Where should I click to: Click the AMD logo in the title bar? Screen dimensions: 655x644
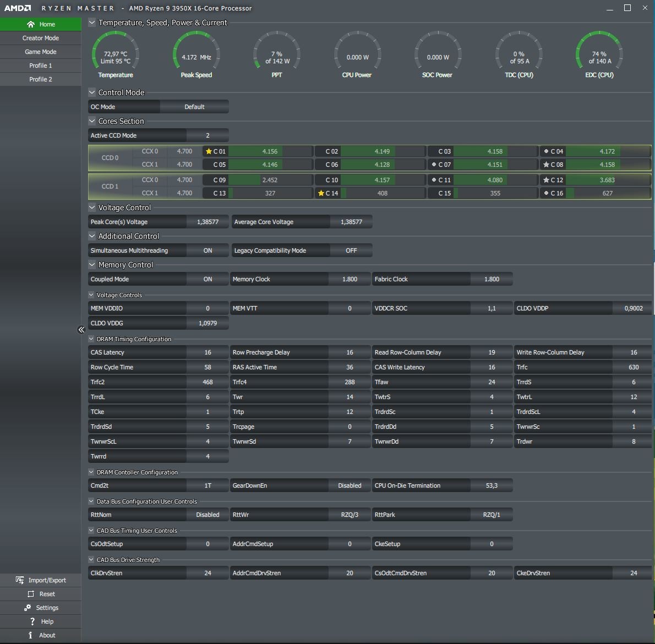pyautogui.click(x=18, y=8)
